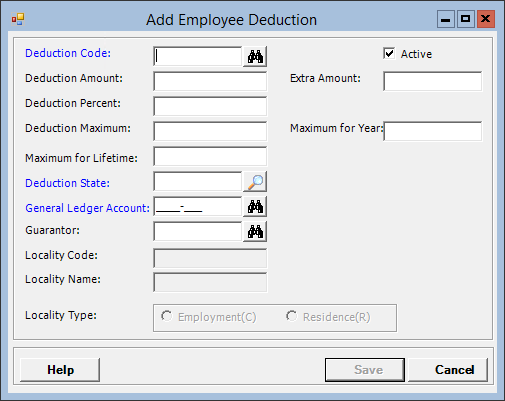This screenshot has height=401, width=505.
Task: Click the Maximum for Year field
Action: [x=433, y=131]
